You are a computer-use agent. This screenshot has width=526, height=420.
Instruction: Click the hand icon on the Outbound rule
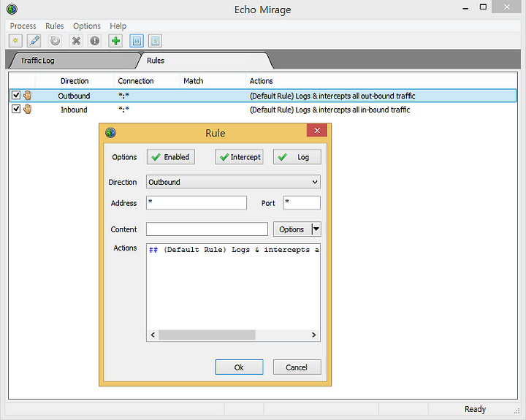(x=28, y=95)
